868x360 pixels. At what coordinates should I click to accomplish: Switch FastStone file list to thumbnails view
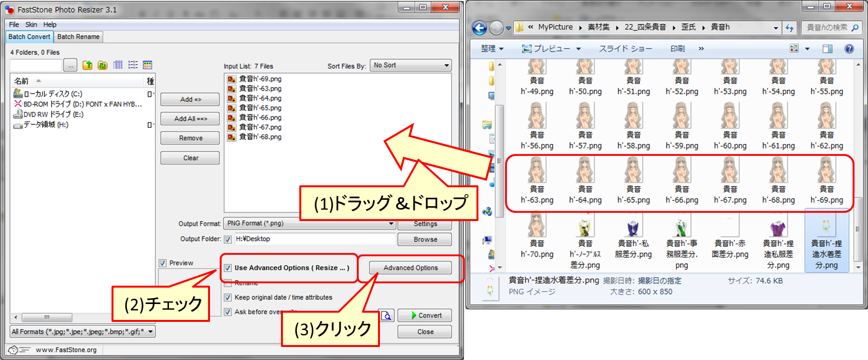coord(148,65)
